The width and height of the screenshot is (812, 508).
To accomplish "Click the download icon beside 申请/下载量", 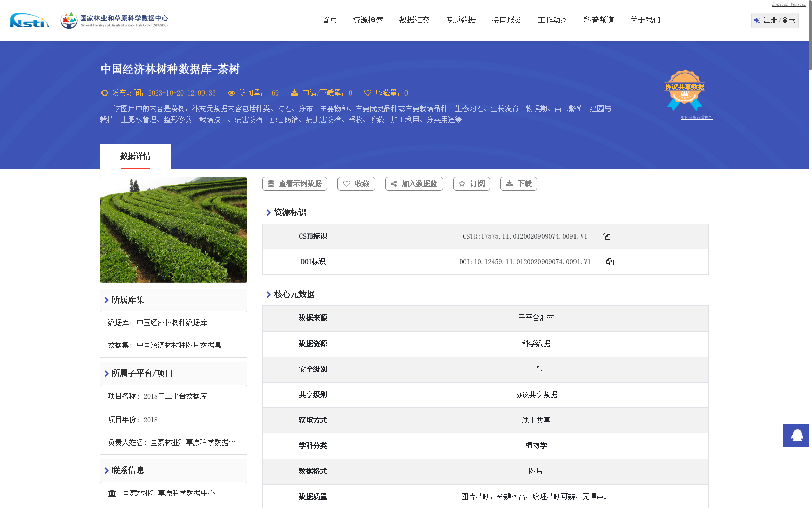I will point(294,93).
